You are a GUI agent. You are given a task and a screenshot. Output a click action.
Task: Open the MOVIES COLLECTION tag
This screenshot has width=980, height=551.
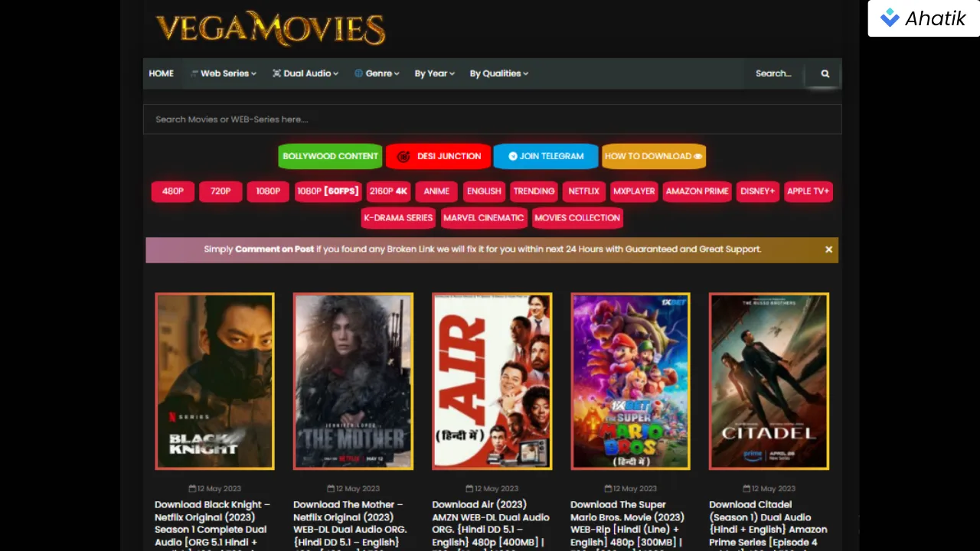point(577,218)
